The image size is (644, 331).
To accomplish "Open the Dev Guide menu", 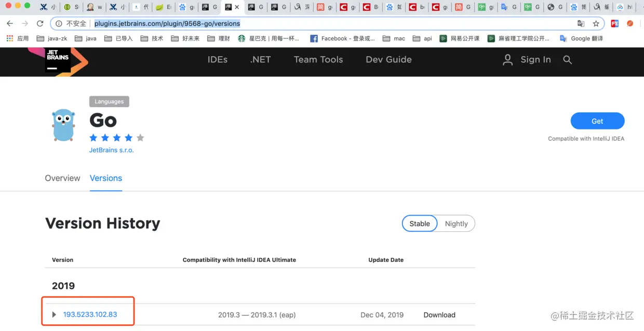I will [388, 60].
